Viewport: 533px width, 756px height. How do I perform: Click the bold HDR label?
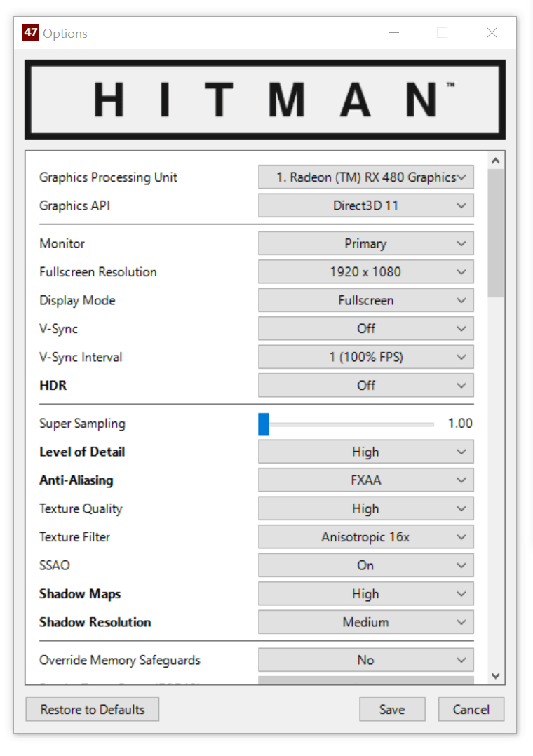pyautogui.click(x=53, y=386)
